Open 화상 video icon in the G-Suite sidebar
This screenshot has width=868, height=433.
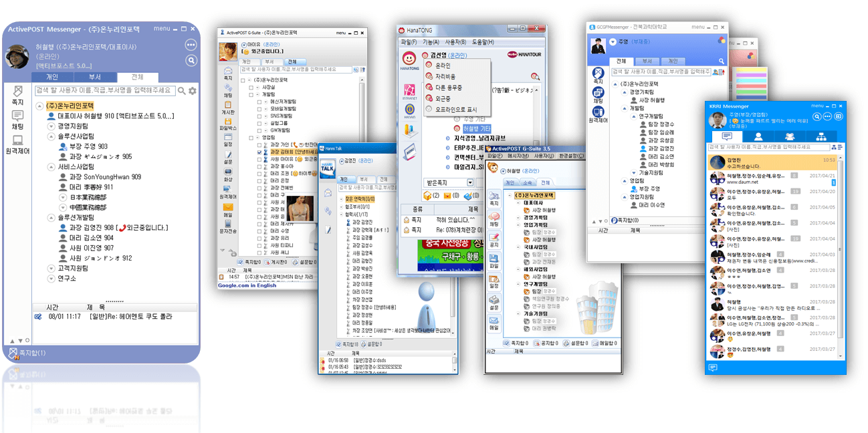click(228, 175)
